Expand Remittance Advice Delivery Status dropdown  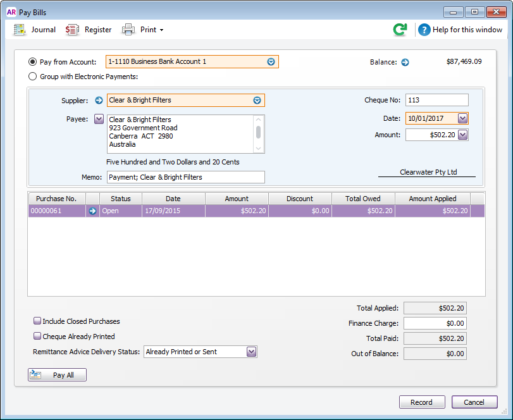pyautogui.click(x=251, y=352)
